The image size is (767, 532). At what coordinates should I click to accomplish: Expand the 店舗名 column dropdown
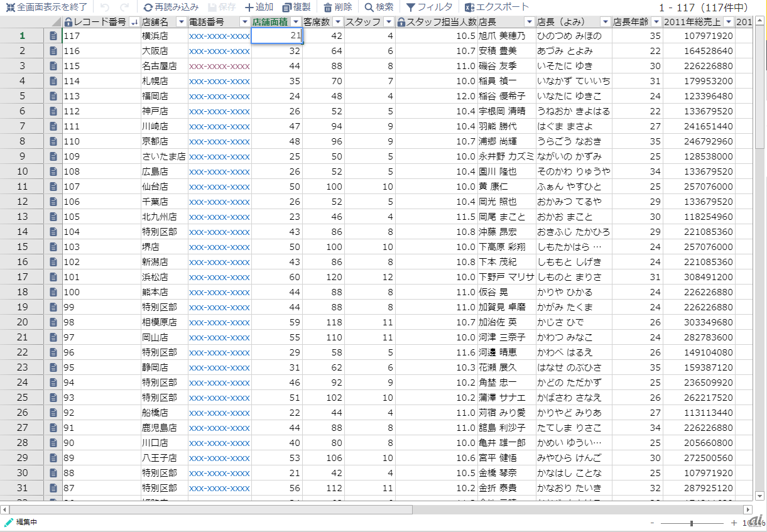click(x=182, y=22)
